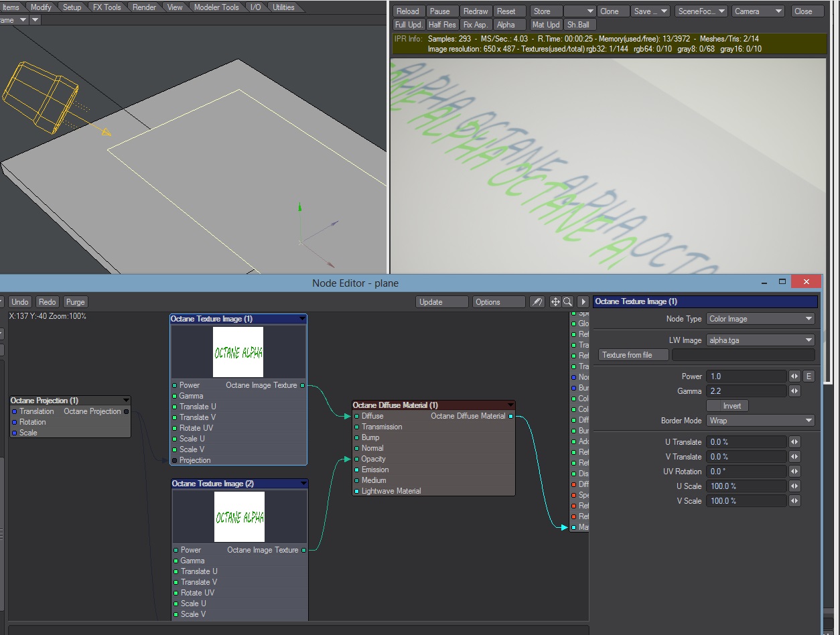
Task: Open the FX Tools tab
Action: coord(107,7)
